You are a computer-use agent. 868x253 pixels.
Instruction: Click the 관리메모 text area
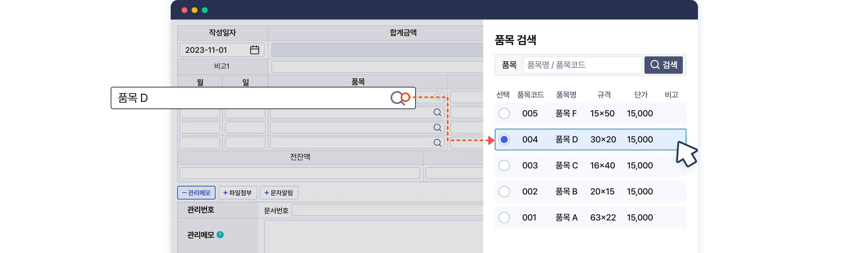(374, 236)
